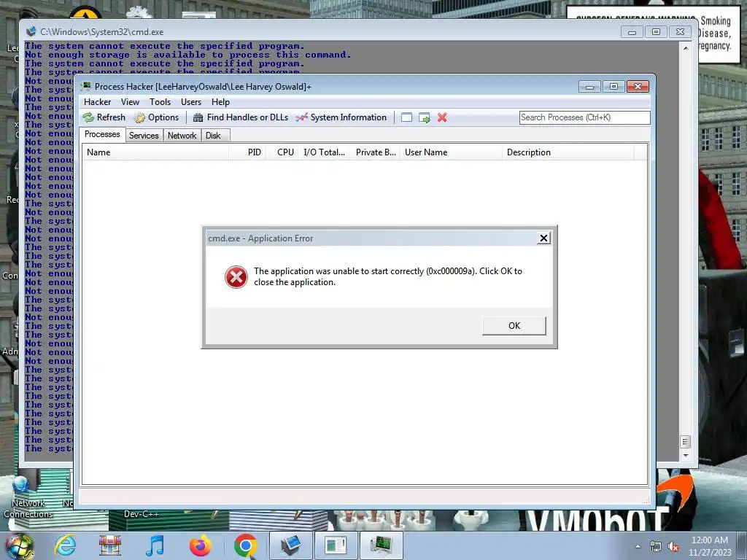
Task: Maximize the cmd.exe window
Action: [656, 32]
